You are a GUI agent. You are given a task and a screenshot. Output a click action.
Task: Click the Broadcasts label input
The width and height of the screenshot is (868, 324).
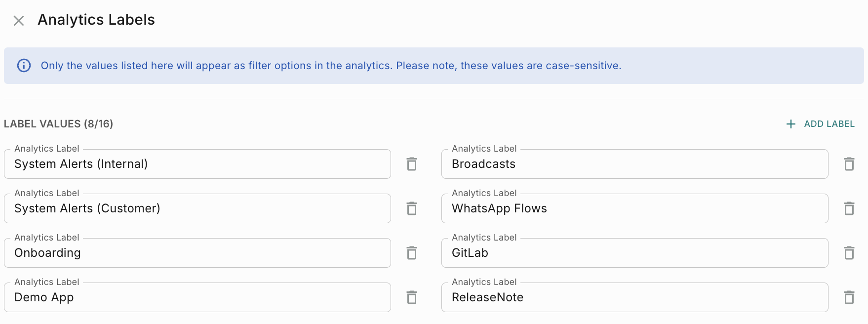[634, 164]
